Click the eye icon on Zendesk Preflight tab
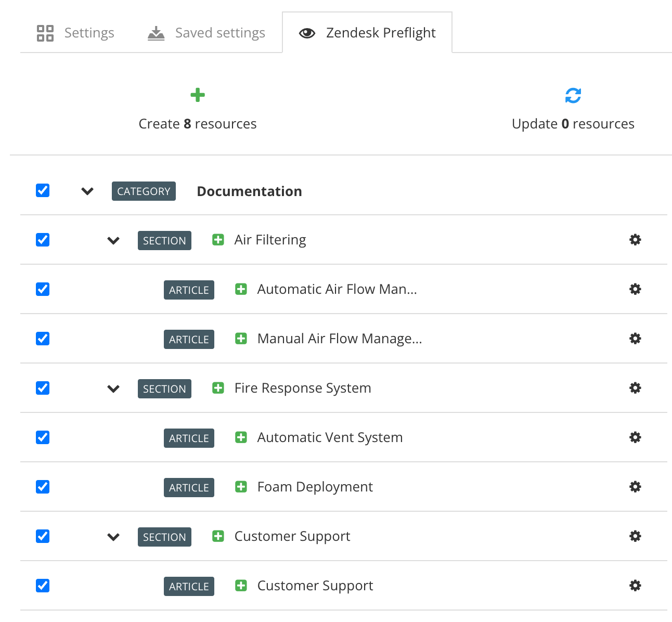This screenshot has width=672, height=622. click(307, 32)
